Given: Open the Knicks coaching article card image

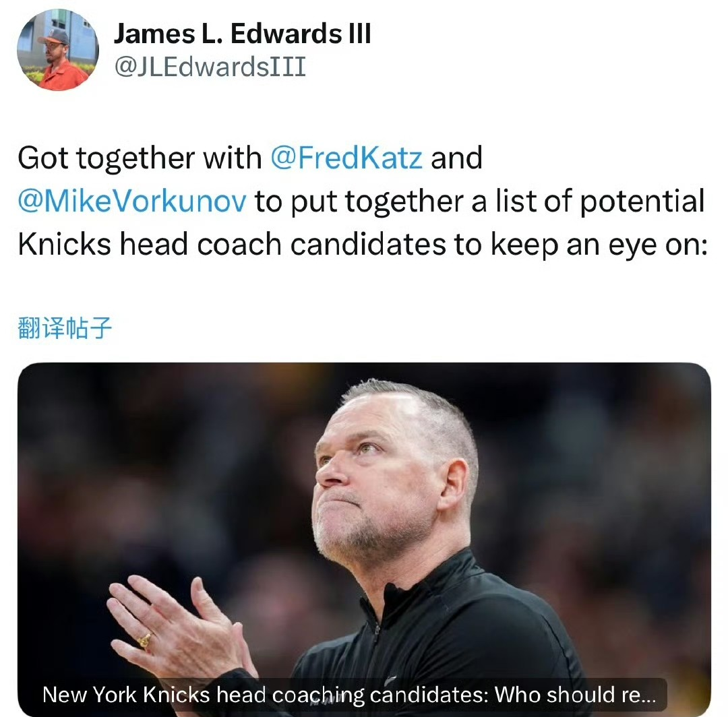Looking at the screenshot, I should pyautogui.click(x=364, y=540).
